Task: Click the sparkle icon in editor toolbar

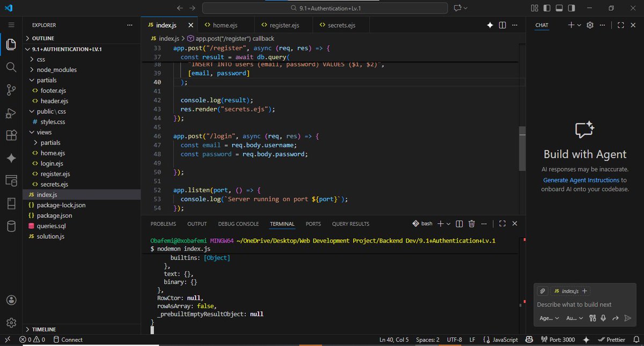Action: click(x=490, y=25)
